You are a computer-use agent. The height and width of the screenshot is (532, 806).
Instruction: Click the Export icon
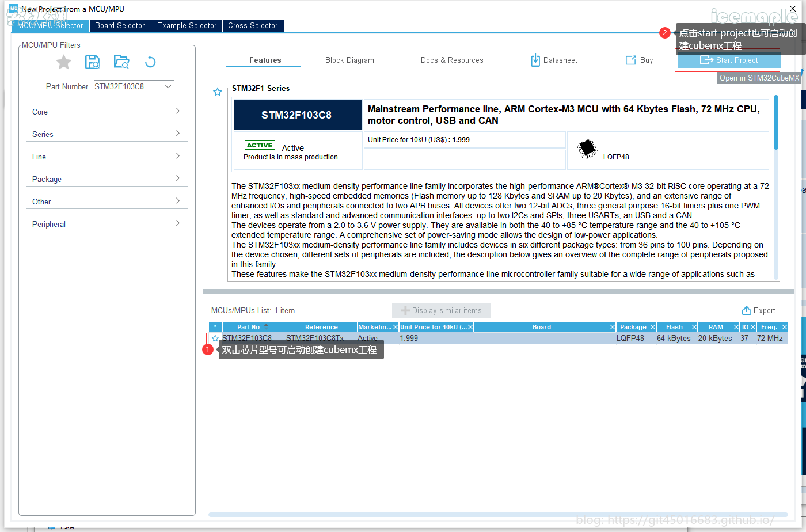pos(747,310)
